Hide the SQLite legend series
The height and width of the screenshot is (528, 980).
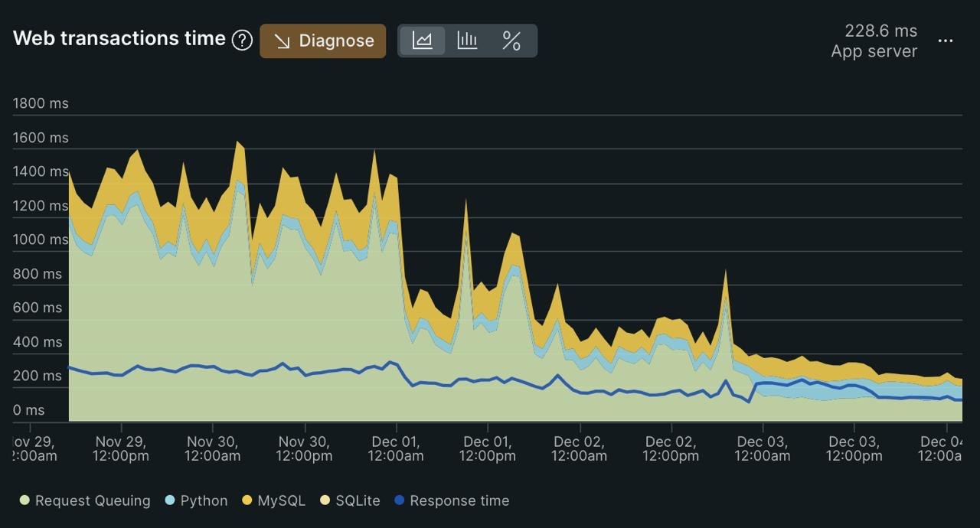358,500
